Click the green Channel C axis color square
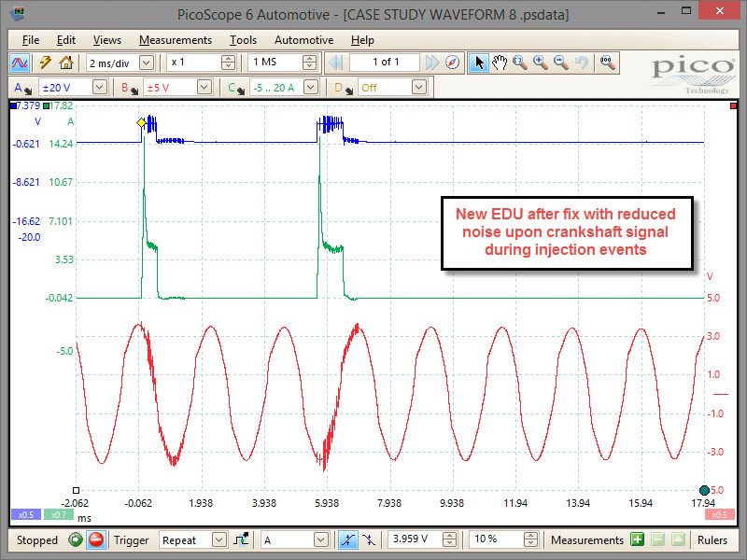Image resolution: width=747 pixels, height=560 pixels. (46, 105)
